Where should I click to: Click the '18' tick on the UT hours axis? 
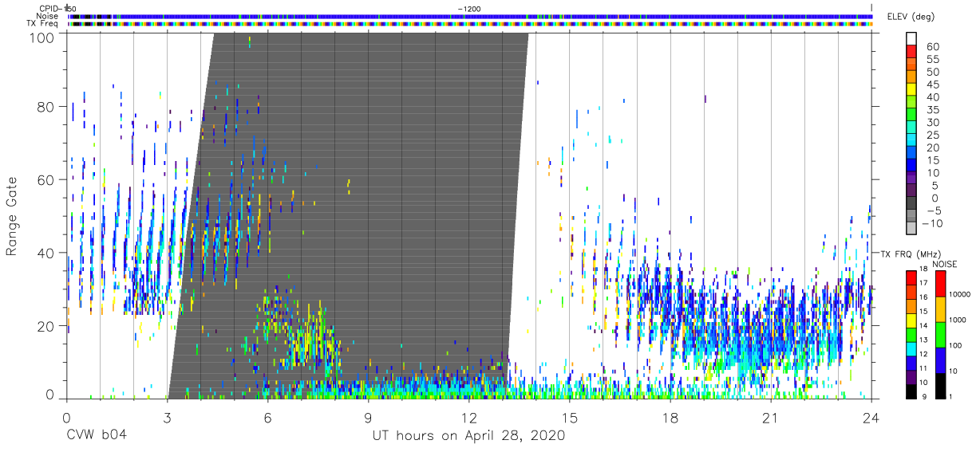[670, 417]
